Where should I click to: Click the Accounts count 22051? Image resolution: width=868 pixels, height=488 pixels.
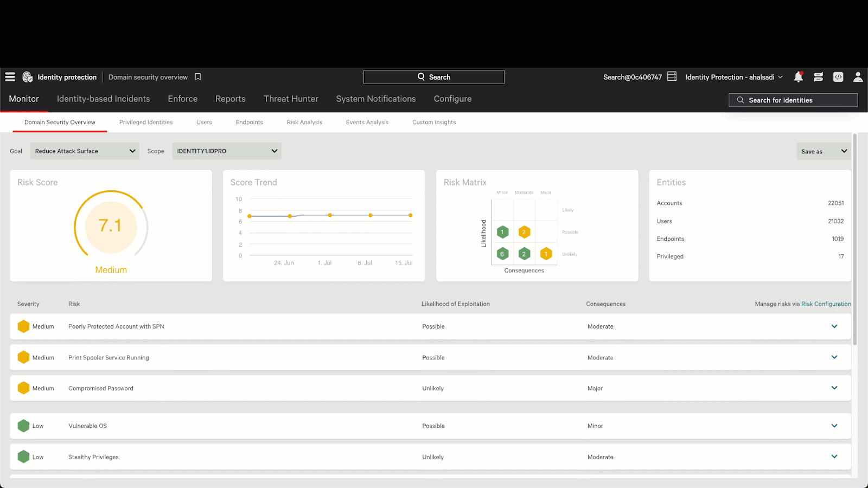(835, 203)
